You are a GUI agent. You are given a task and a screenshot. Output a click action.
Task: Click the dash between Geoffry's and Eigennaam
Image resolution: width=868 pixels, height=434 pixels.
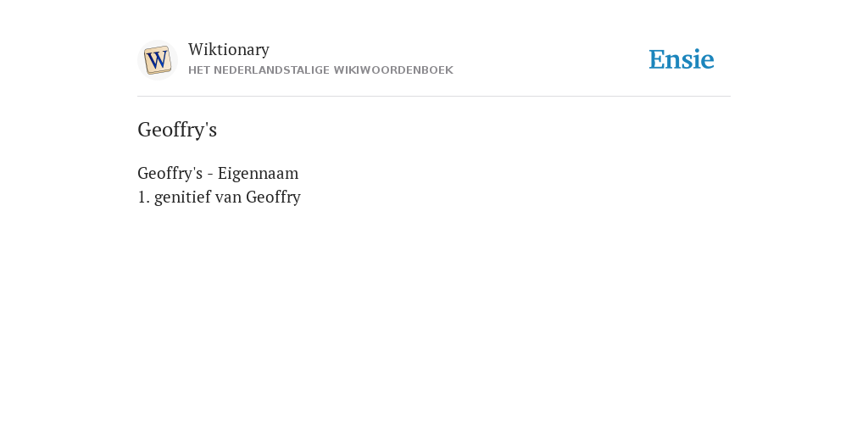click(x=210, y=174)
